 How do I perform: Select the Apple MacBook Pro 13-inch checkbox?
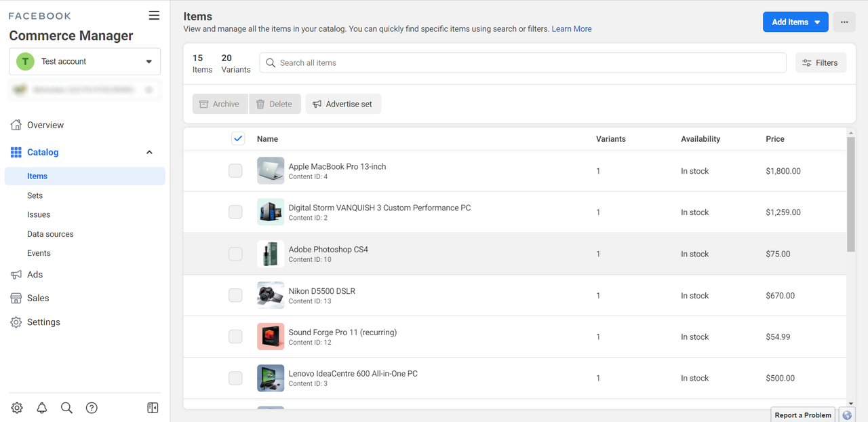tap(235, 171)
